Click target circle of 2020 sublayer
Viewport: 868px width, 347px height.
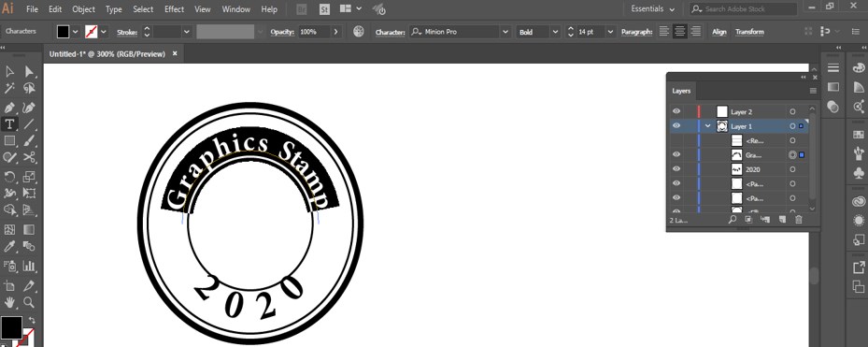[x=792, y=169]
